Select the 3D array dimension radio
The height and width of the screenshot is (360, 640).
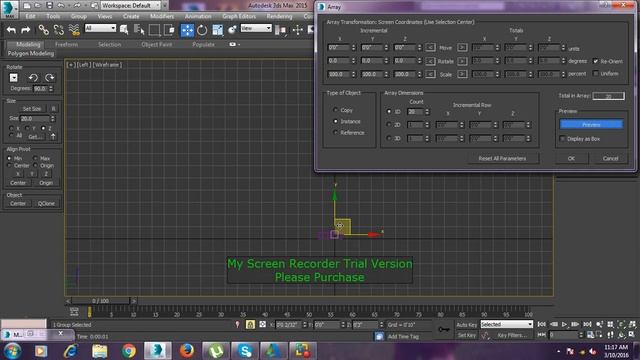[x=389, y=138]
